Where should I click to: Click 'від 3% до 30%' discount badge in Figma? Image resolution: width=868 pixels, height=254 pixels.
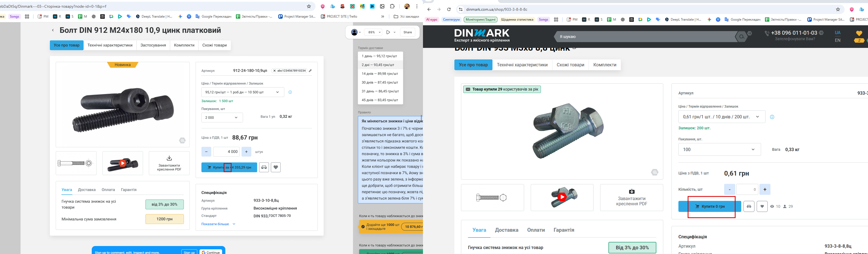(165, 204)
